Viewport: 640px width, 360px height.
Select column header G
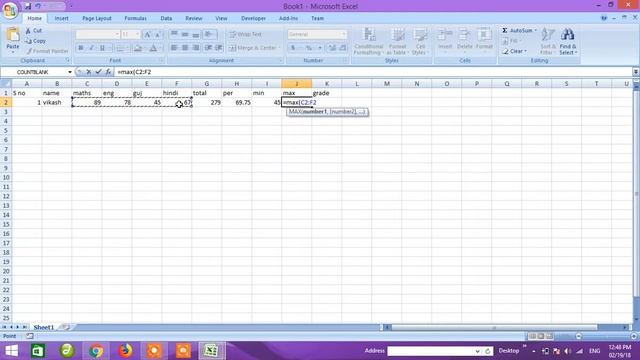click(x=207, y=84)
